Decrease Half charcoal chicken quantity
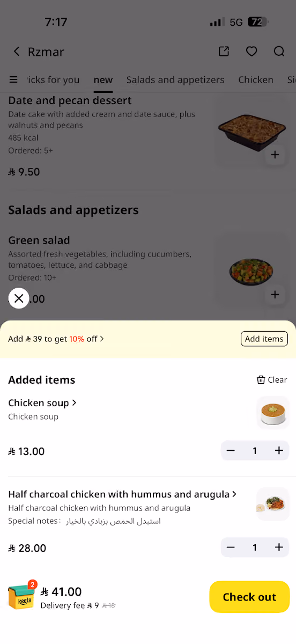The width and height of the screenshot is (296, 644). coord(231,547)
